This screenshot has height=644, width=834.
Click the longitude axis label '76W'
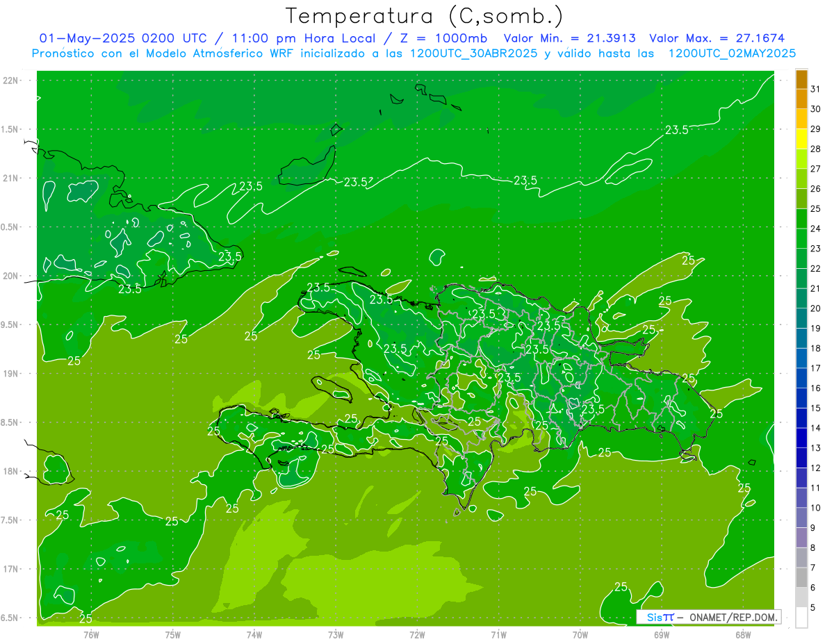(x=91, y=635)
